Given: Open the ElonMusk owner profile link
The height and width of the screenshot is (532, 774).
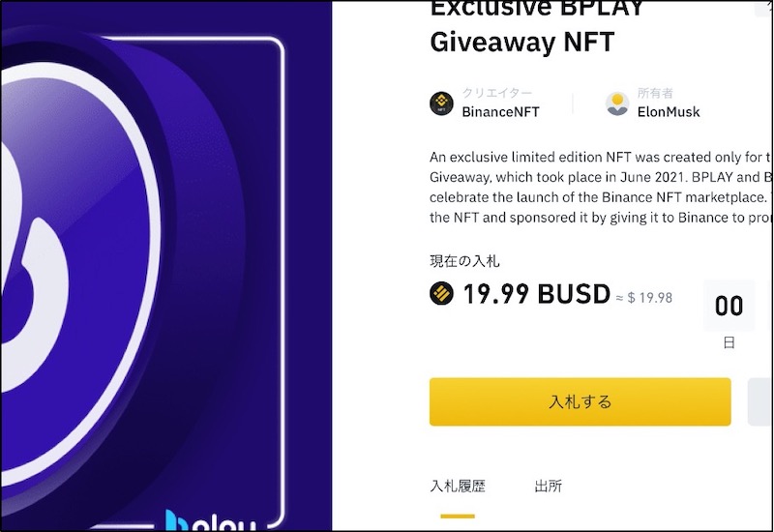Looking at the screenshot, I should [669, 112].
